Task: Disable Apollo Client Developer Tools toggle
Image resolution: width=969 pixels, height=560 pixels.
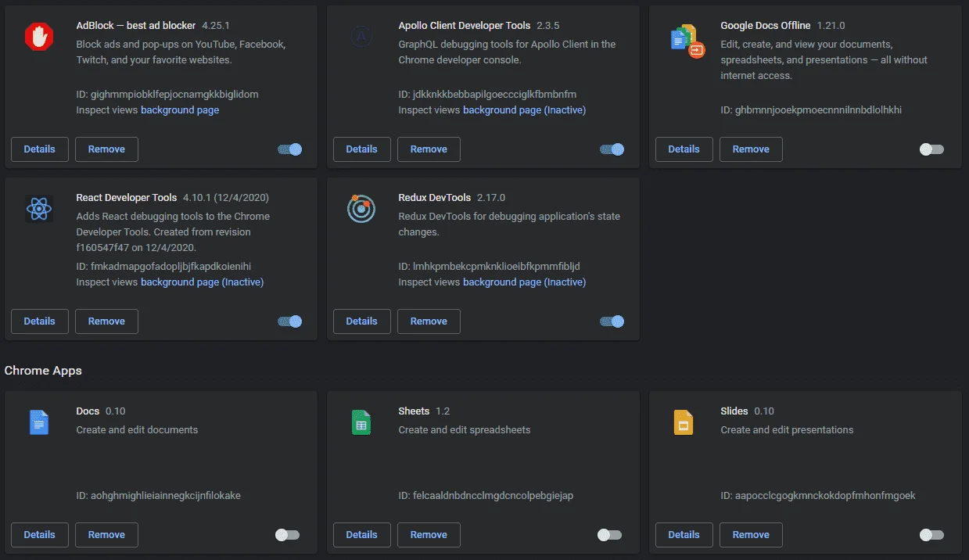Action: (612, 149)
